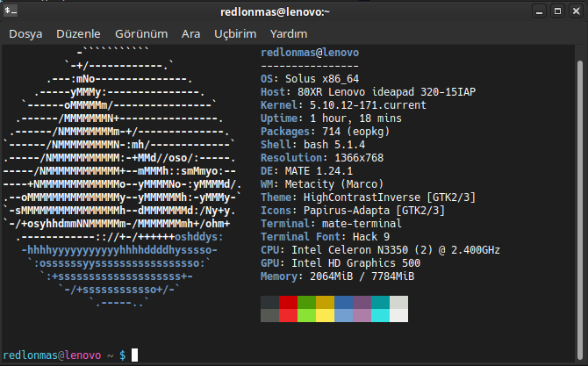Close the mate-terminal window

[x=574, y=11]
